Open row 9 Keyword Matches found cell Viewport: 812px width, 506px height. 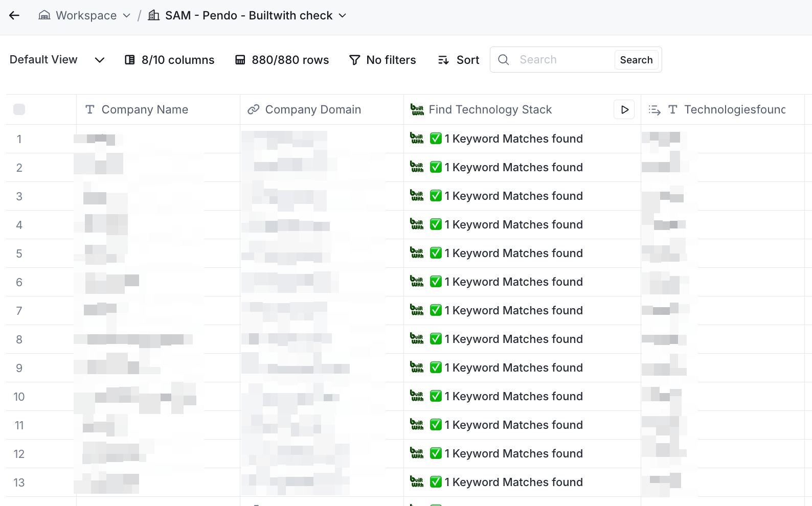click(522, 368)
